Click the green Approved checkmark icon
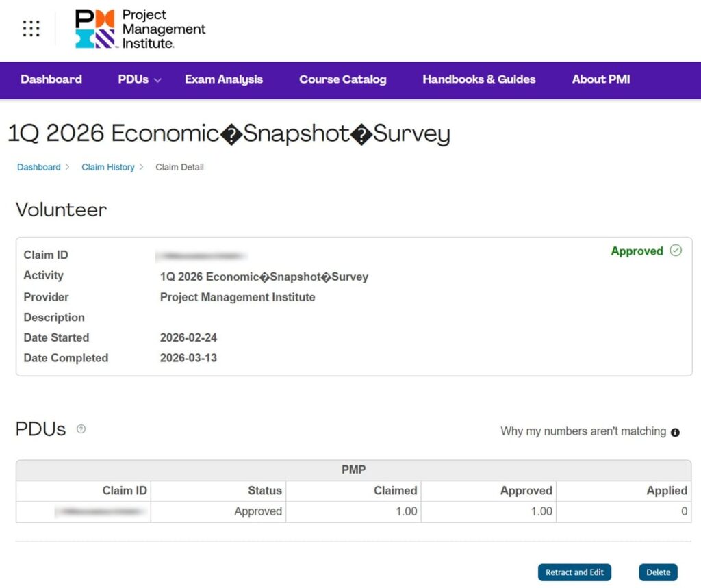701x588 pixels. click(676, 251)
